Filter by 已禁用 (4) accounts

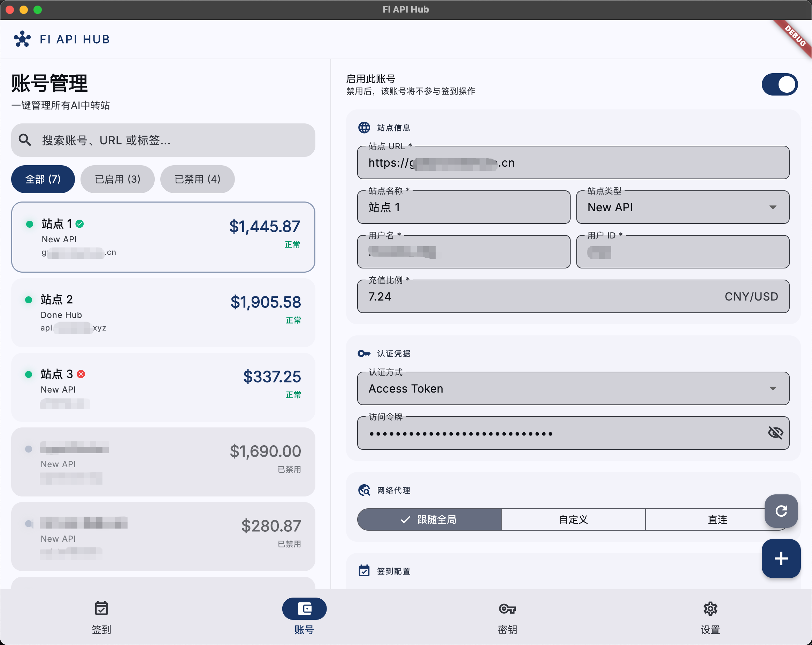197,179
